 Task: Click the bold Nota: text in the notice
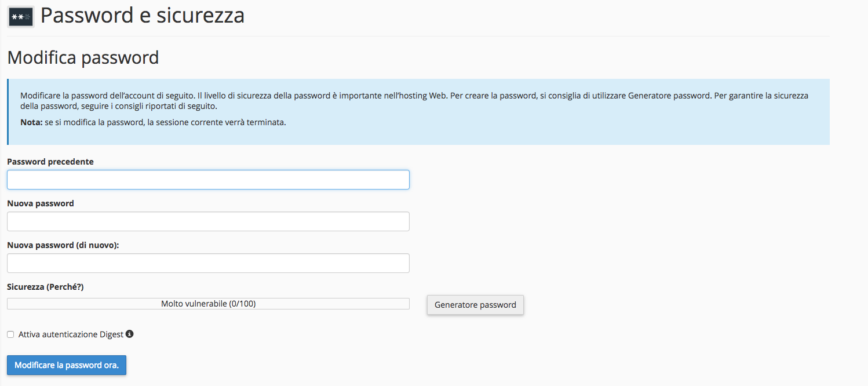click(x=31, y=123)
